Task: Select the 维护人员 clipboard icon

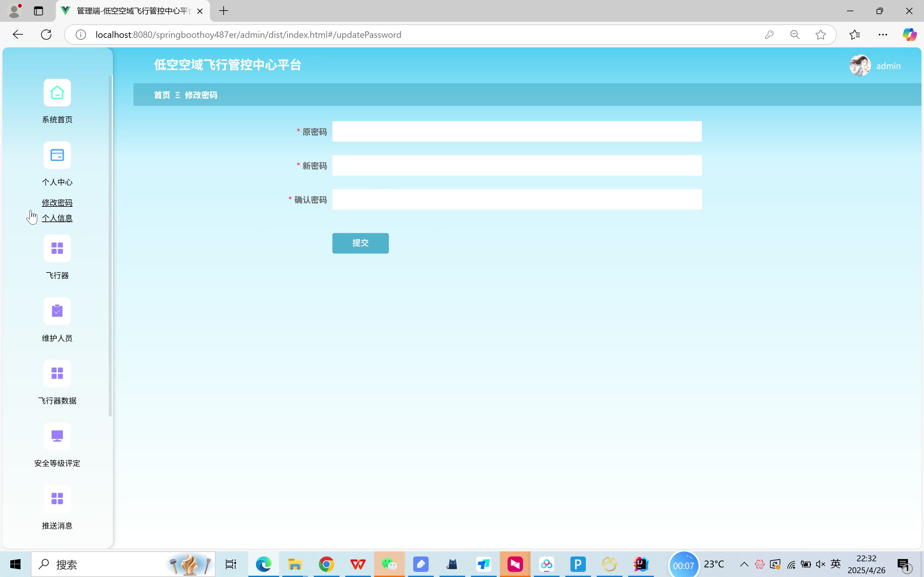Action: click(x=57, y=311)
